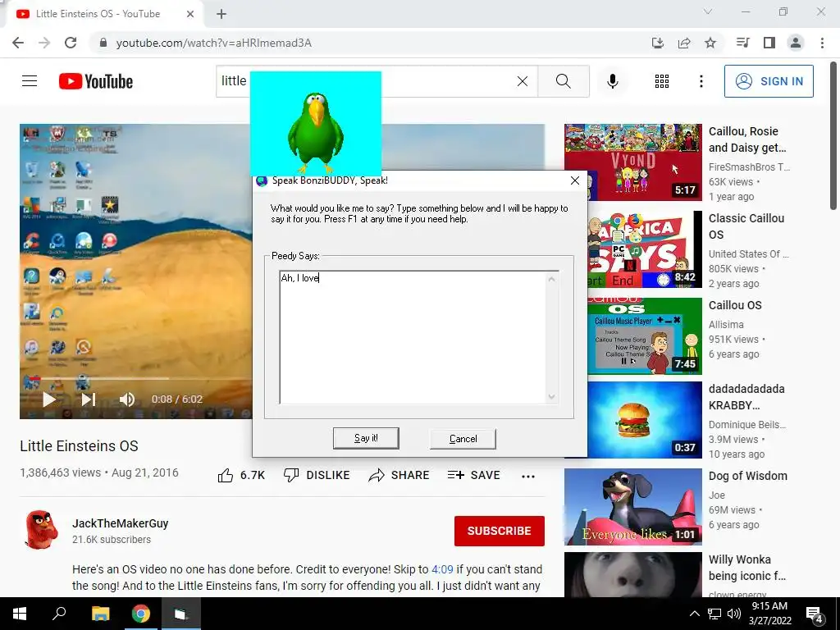The width and height of the screenshot is (840, 630).
Task: Go back to the previous page
Action: point(18,43)
